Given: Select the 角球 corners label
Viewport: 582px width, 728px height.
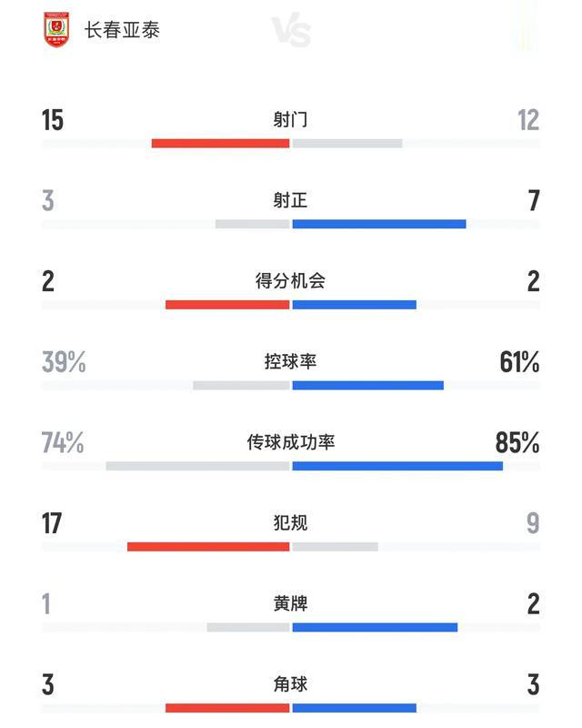Looking at the screenshot, I should (290, 684).
